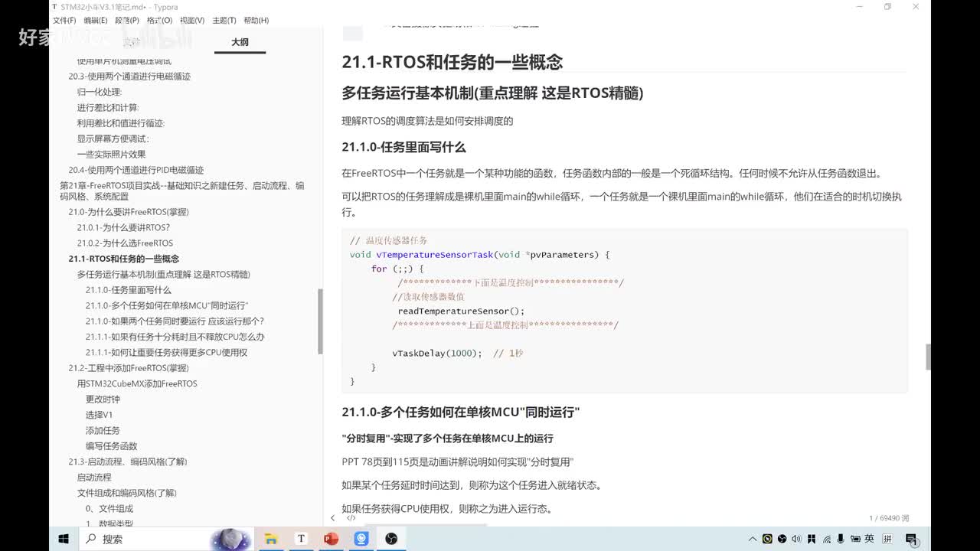Open the 帮助(H) menu
The height and width of the screenshot is (551, 980).
[x=256, y=21]
